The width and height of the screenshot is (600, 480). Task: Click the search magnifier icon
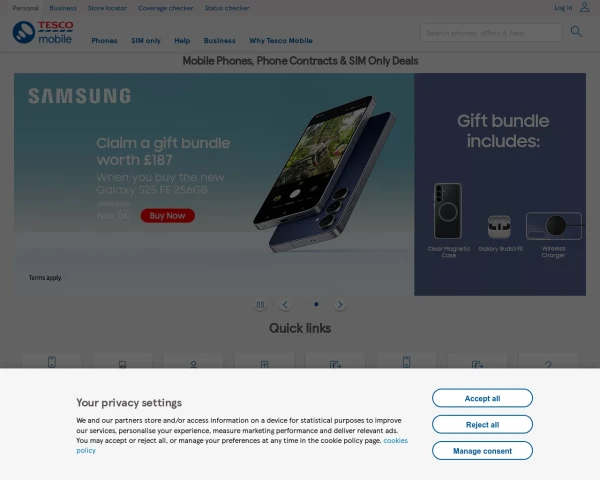[x=576, y=31]
